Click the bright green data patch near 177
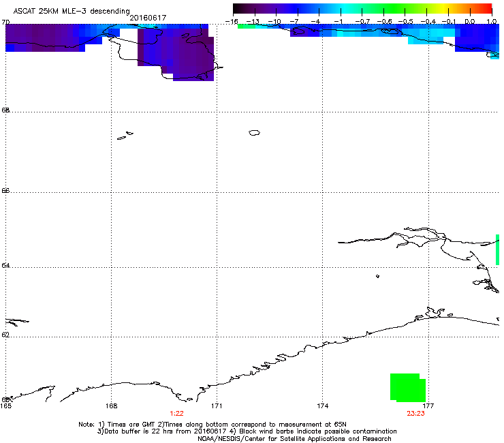 (408, 388)
